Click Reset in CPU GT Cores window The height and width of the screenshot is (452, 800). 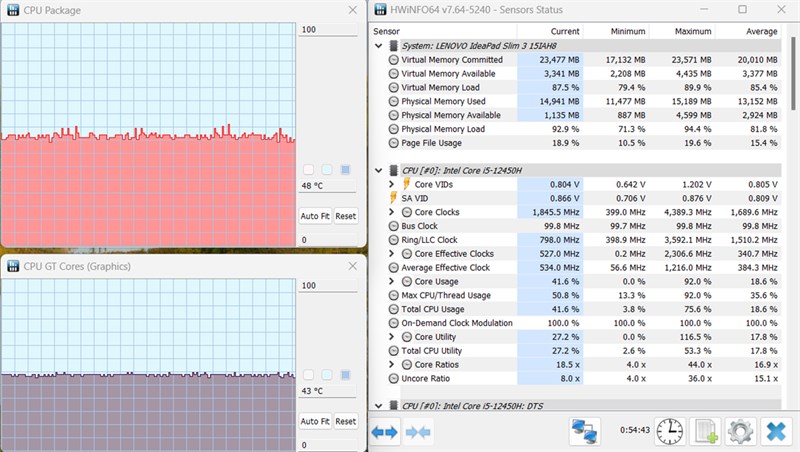345,421
